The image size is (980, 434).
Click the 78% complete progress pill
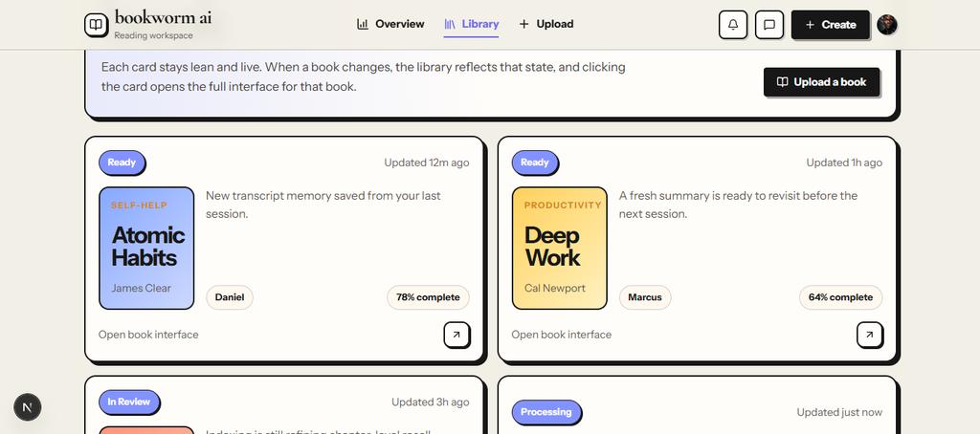click(x=428, y=297)
